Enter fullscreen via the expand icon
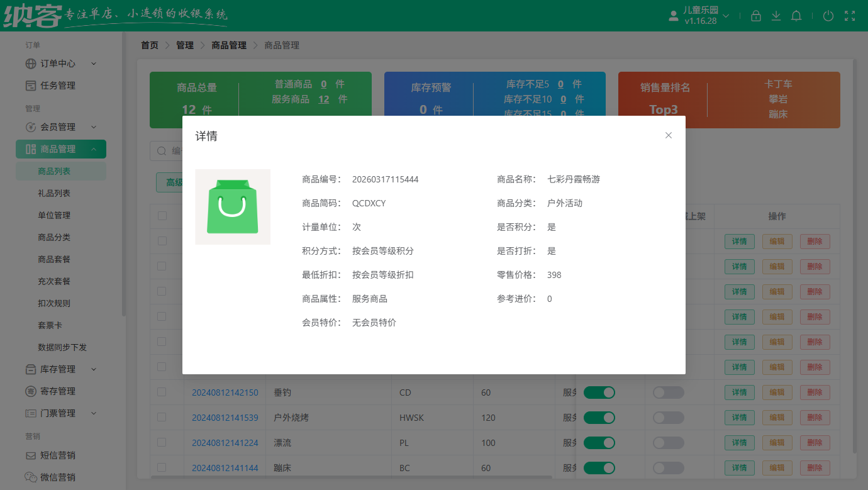 click(850, 16)
